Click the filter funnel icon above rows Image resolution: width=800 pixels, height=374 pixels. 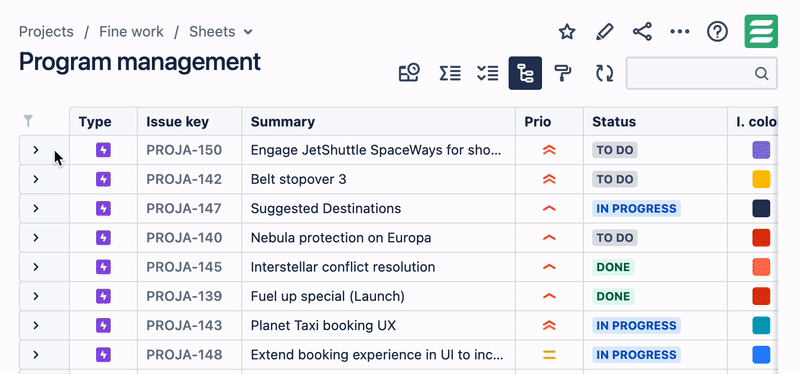tap(29, 121)
